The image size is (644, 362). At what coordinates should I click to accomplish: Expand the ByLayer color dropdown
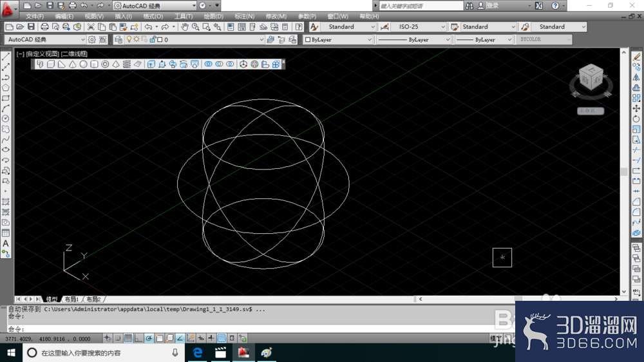coord(338,39)
